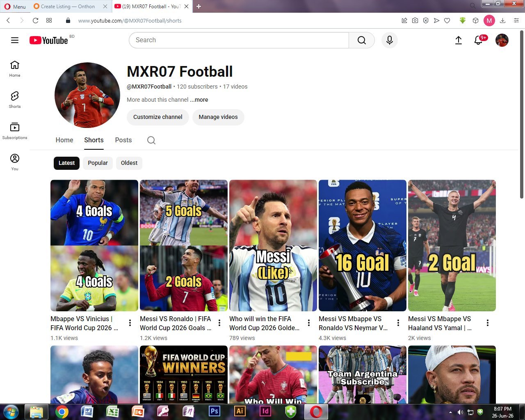525x420 pixels.
Task: Open the account avatar menu
Action: (502, 40)
